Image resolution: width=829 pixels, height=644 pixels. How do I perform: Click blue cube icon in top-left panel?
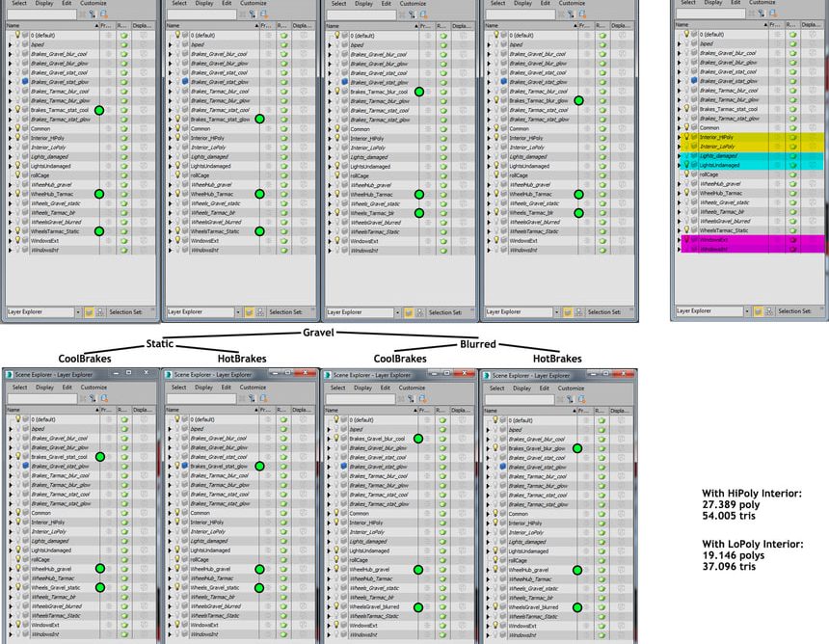point(24,82)
